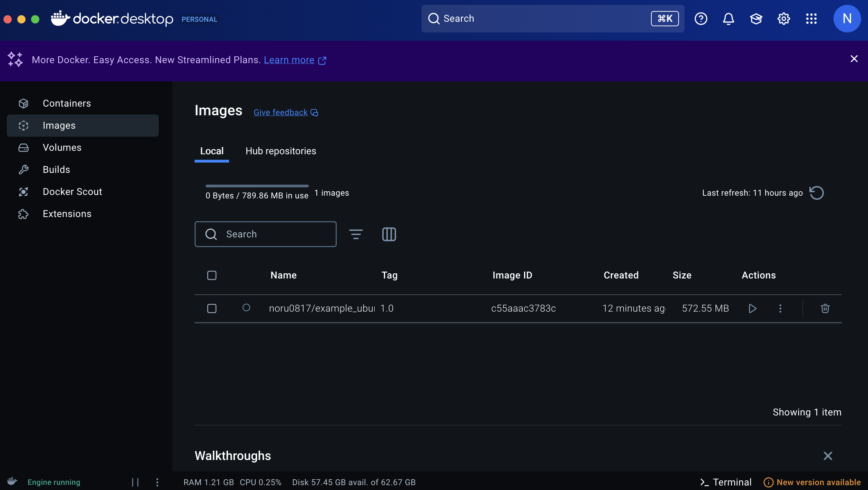Open the Terminal button in status bar
The width and height of the screenshot is (868, 490).
726,482
